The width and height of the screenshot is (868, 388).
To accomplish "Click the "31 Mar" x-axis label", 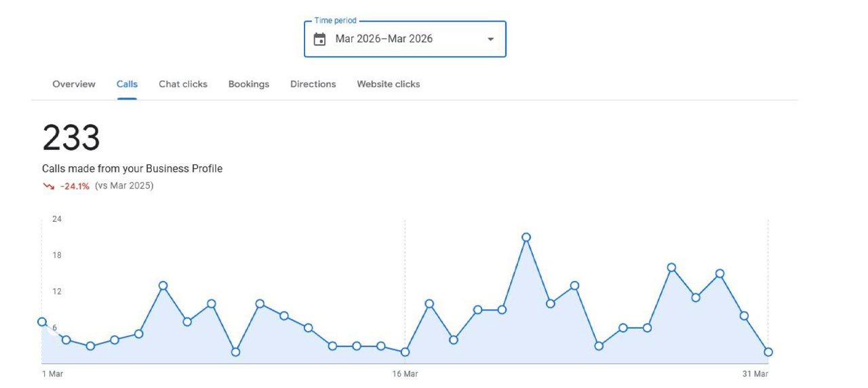I will pos(755,374).
